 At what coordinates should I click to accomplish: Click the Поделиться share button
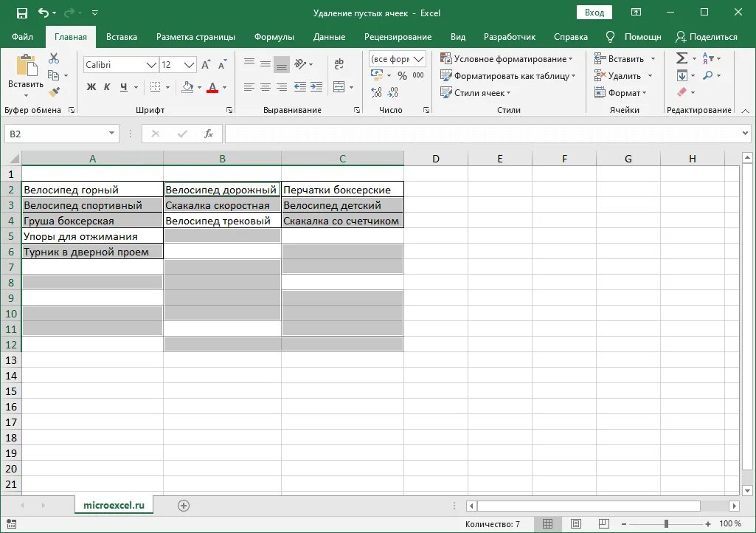pyautogui.click(x=707, y=37)
